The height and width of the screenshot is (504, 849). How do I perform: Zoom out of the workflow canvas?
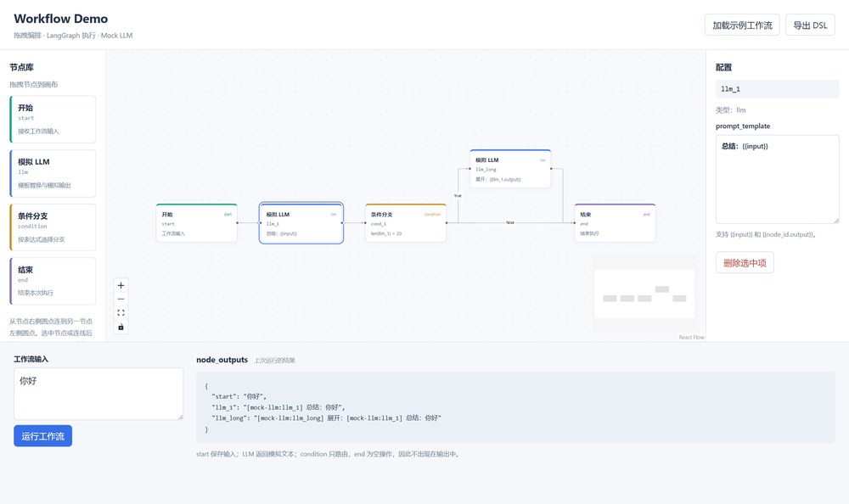[x=121, y=300]
